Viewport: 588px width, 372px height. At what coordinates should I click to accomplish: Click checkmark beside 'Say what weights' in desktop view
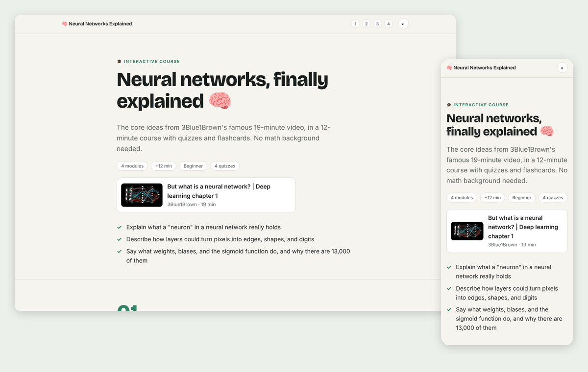(120, 252)
